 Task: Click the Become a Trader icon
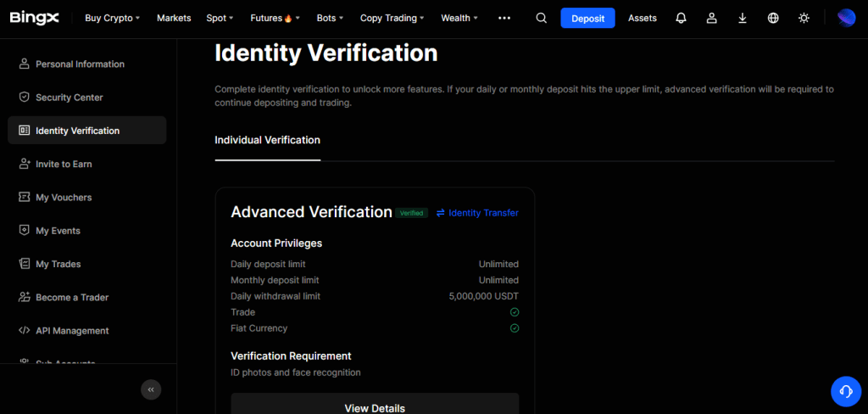tap(24, 297)
